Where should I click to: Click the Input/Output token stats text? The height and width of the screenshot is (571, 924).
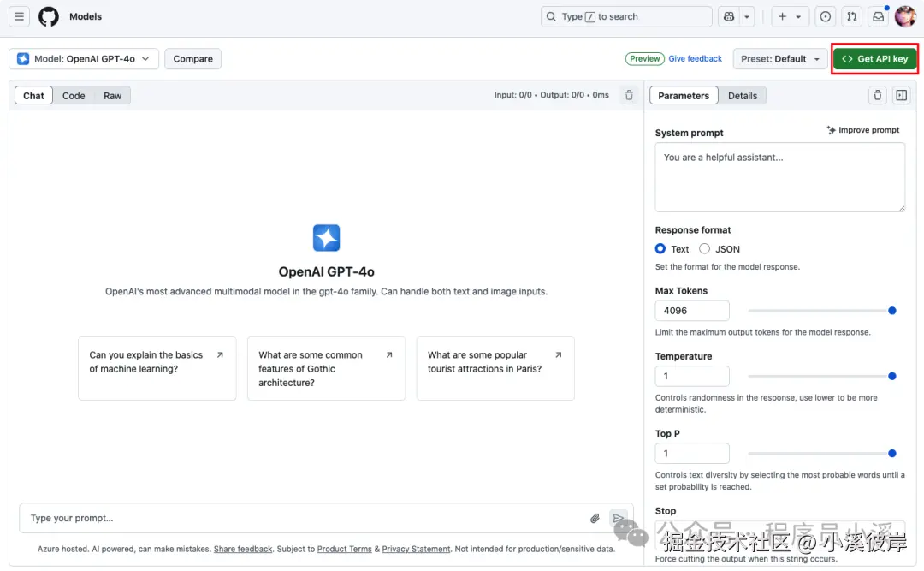click(x=551, y=95)
